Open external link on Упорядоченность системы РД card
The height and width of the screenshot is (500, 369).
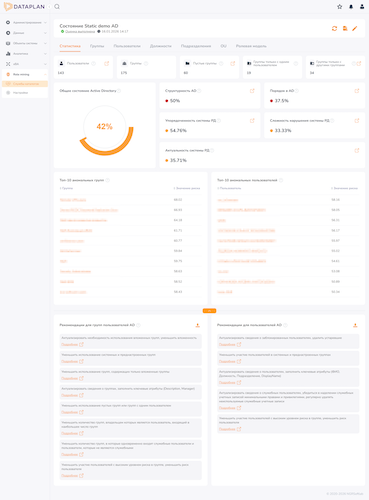coord(252,121)
